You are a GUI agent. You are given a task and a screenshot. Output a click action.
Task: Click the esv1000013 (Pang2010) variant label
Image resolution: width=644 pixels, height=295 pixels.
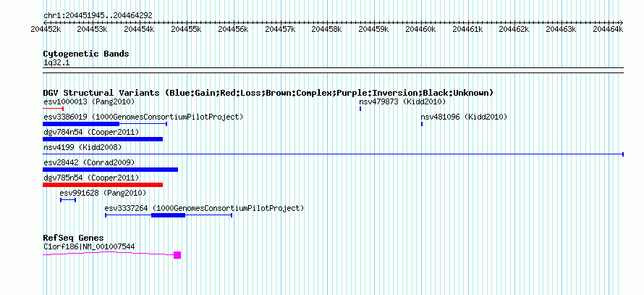(x=89, y=101)
